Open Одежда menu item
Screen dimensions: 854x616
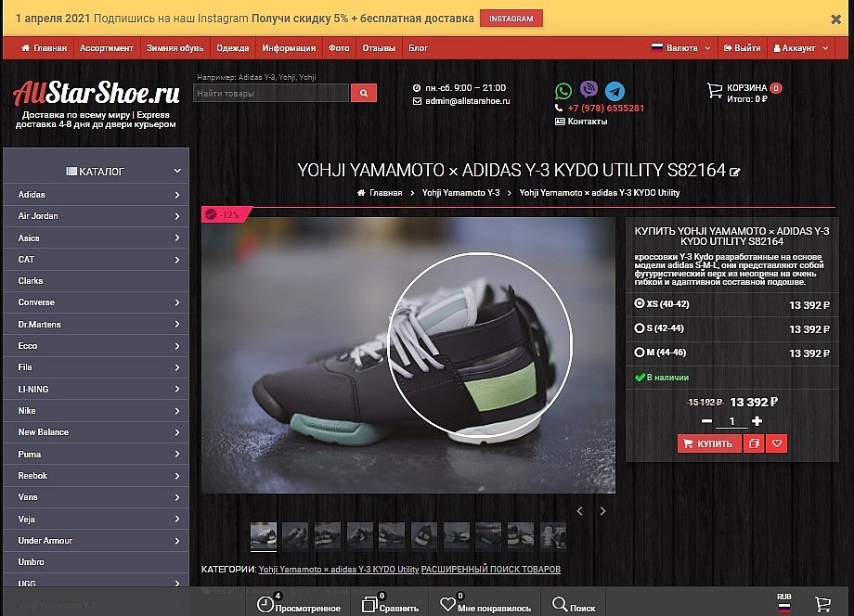233,48
